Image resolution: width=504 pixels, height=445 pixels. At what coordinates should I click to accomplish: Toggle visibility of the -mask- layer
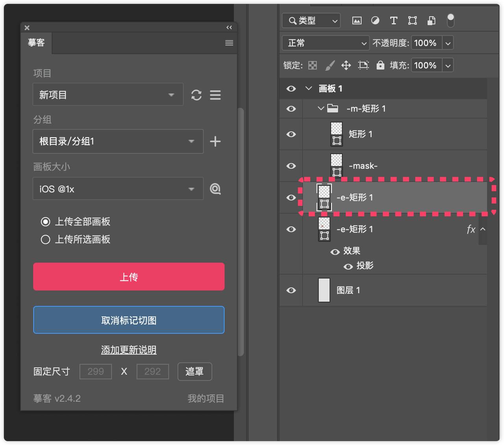point(291,166)
